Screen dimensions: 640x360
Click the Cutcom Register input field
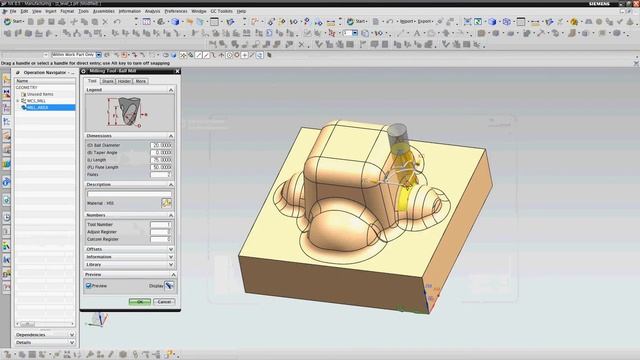[x=161, y=239]
